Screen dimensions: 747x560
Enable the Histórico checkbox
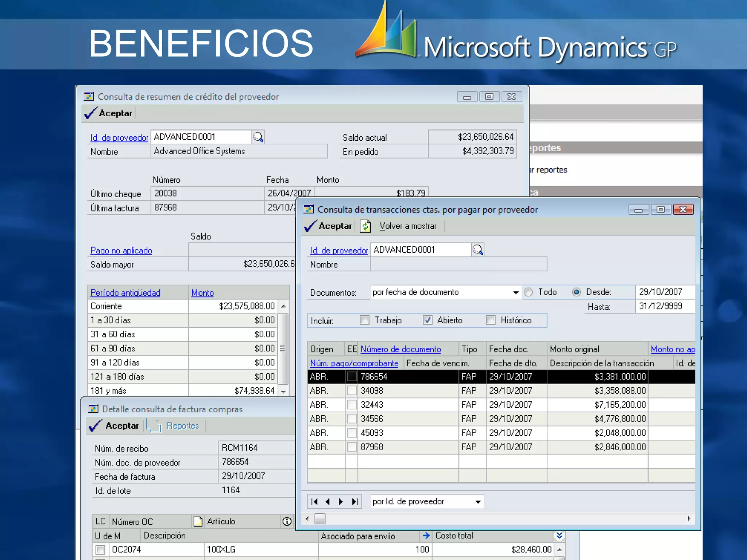tap(491, 320)
